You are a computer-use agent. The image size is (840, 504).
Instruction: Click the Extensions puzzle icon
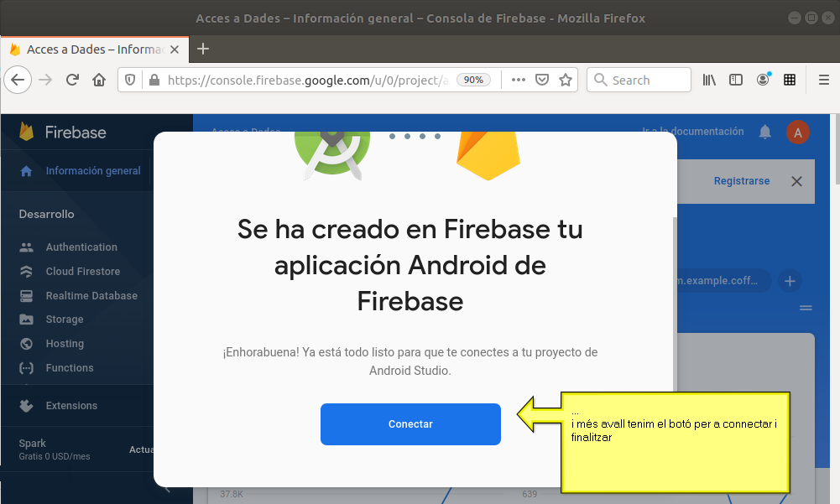pos(26,405)
